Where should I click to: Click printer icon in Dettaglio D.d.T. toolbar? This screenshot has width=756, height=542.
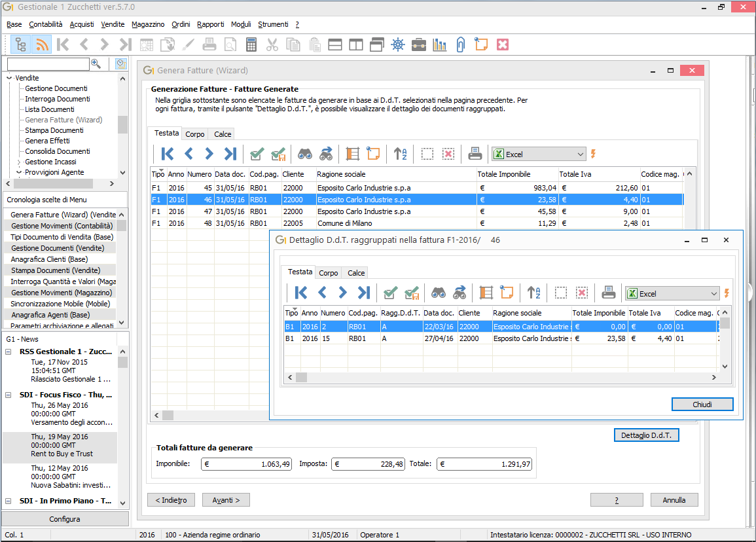click(x=609, y=293)
